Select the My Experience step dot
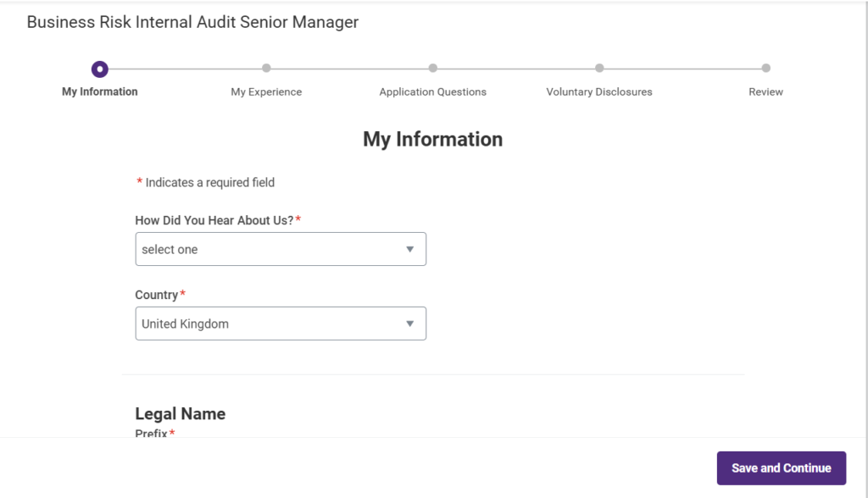Viewport: 868px width, 498px height. click(266, 68)
